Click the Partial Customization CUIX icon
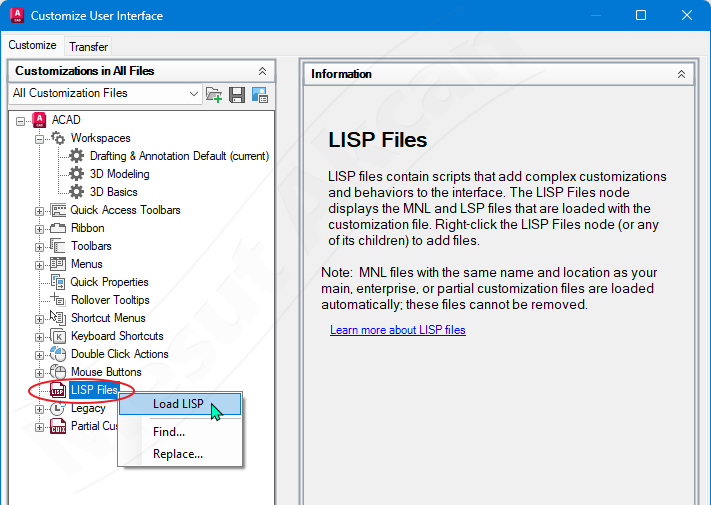This screenshot has height=505, width=711. (58, 426)
